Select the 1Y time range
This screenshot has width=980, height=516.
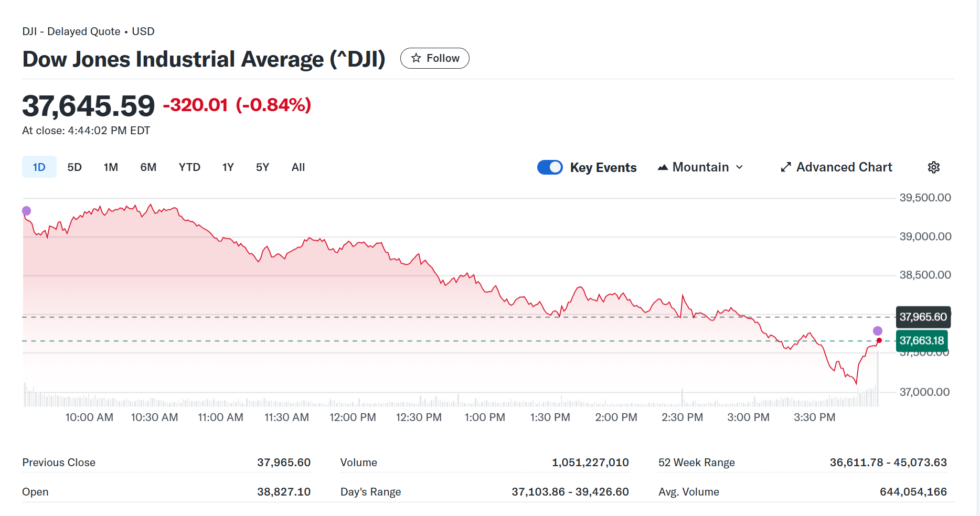[x=228, y=167]
